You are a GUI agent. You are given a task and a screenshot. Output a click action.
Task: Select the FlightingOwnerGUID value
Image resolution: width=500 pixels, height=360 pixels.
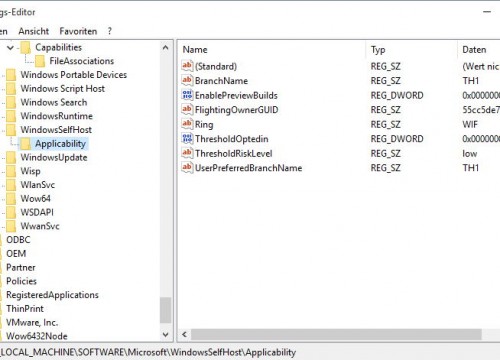click(x=237, y=110)
